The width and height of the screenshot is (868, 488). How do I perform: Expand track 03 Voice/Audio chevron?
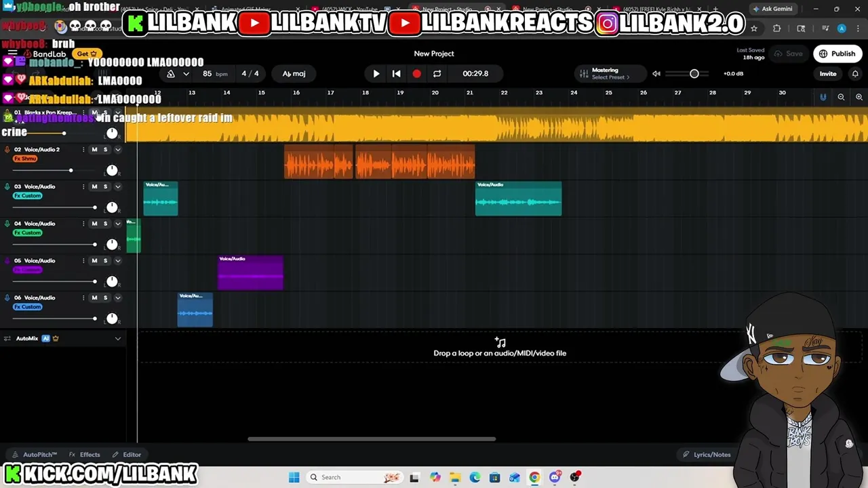(117, 187)
